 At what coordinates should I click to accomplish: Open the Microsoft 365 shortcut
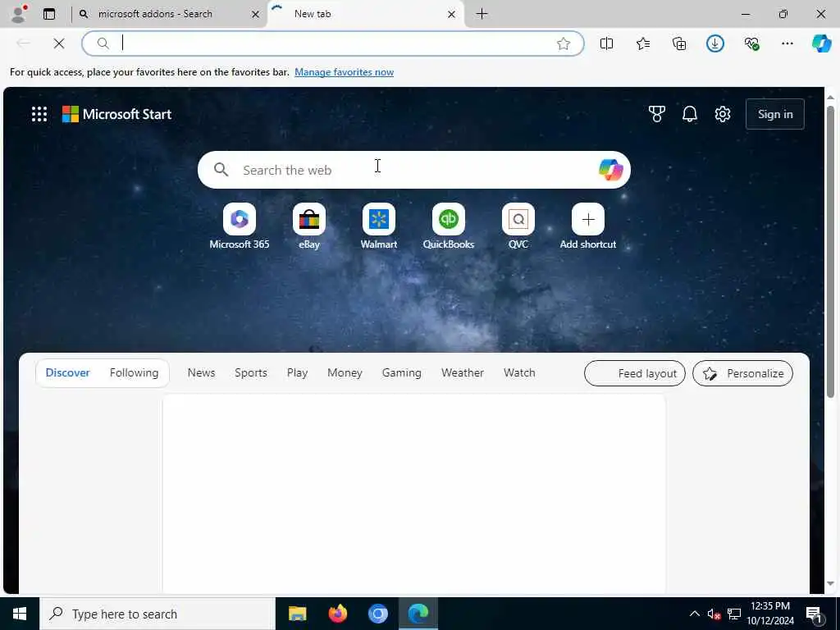[240, 226]
